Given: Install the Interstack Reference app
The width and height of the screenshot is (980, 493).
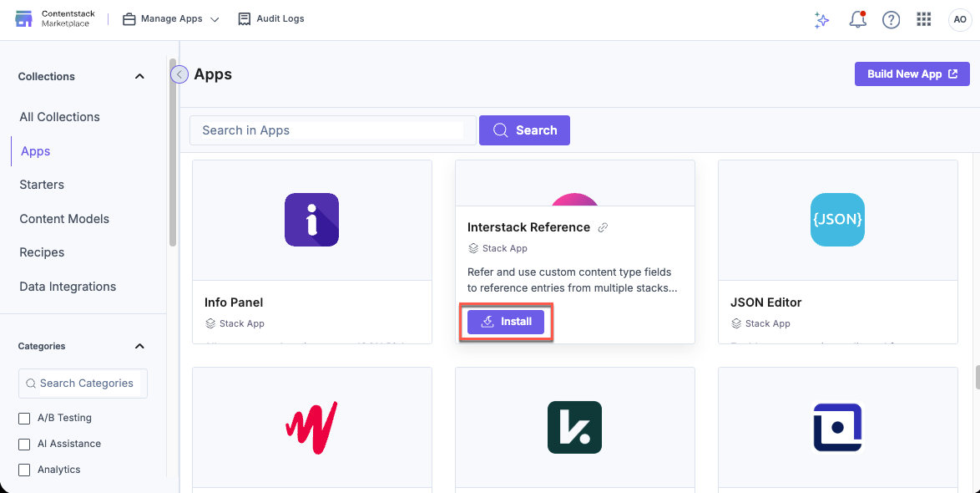Looking at the screenshot, I should pos(506,322).
